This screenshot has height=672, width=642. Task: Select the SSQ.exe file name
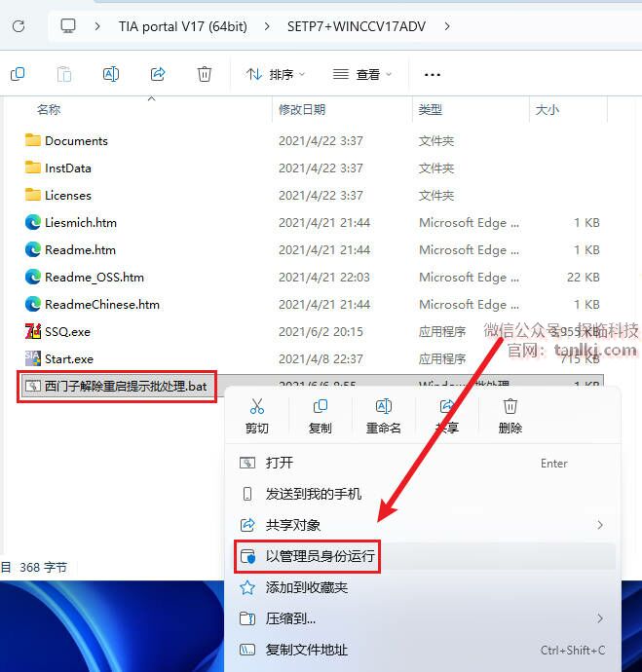click(x=68, y=332)
